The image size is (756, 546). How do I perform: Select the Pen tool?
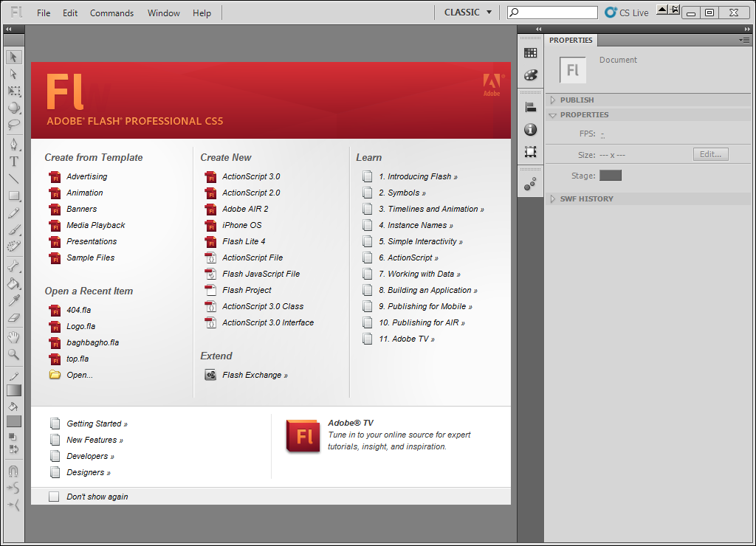tap(13, 144)
